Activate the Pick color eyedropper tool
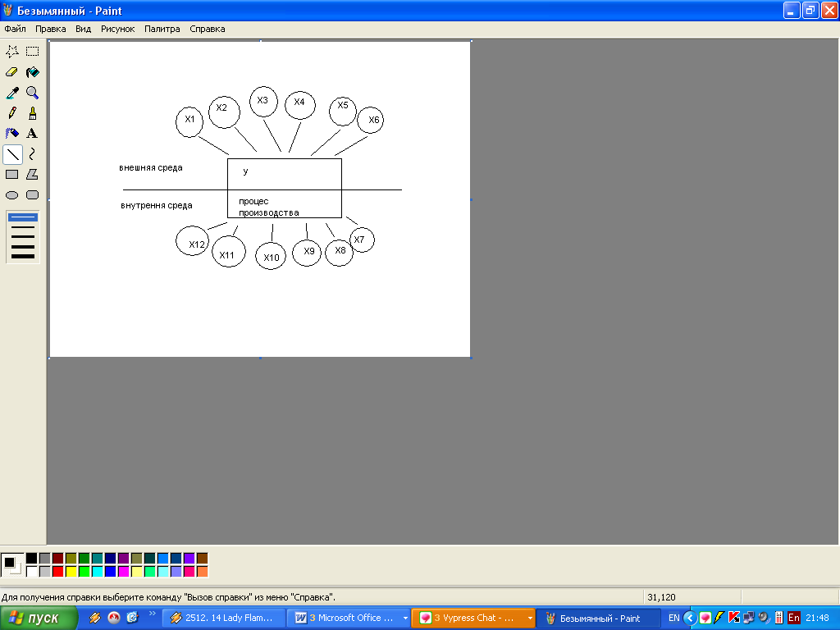 click(12, 93)
